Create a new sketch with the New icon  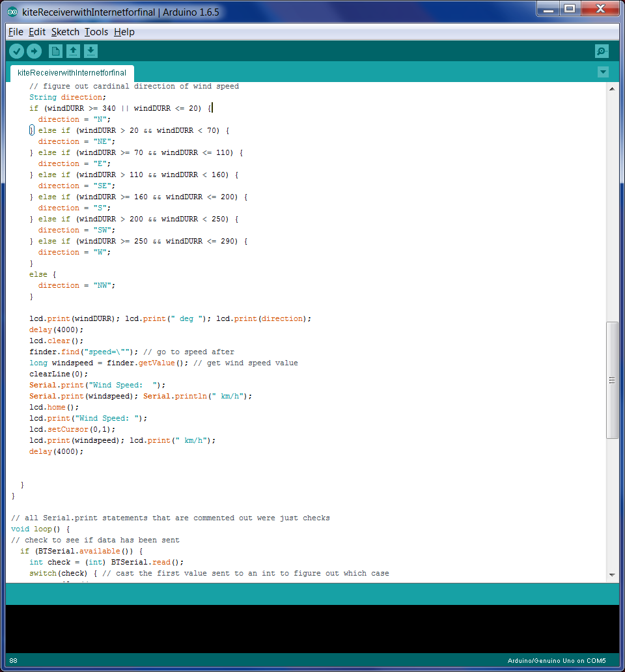55,51
